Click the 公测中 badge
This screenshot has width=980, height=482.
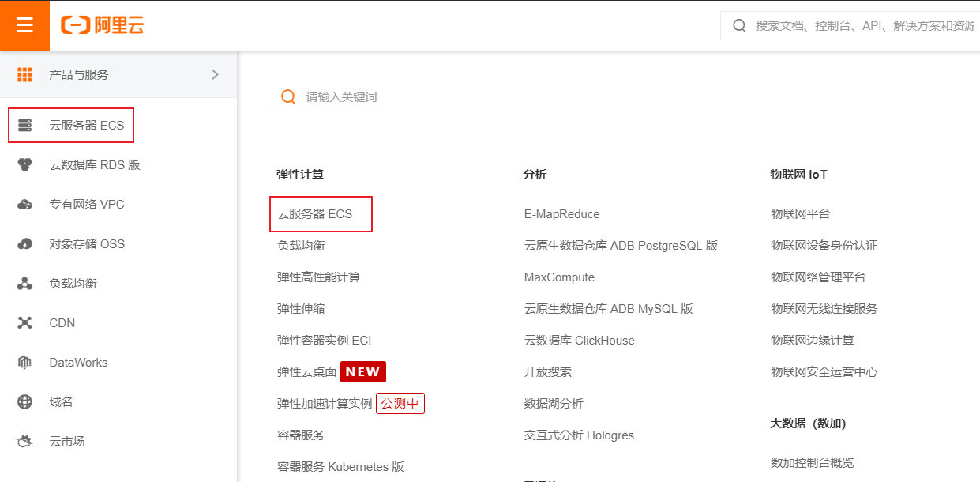tap(400, 403)
